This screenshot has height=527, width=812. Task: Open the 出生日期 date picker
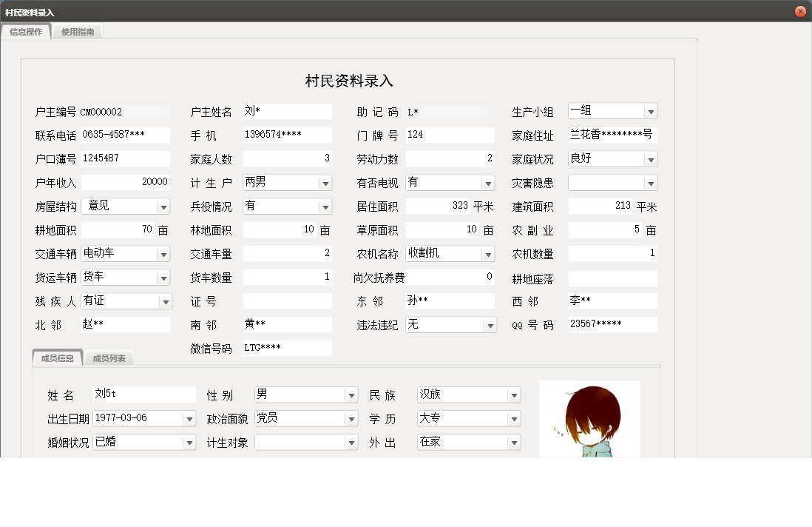point(189,419)
